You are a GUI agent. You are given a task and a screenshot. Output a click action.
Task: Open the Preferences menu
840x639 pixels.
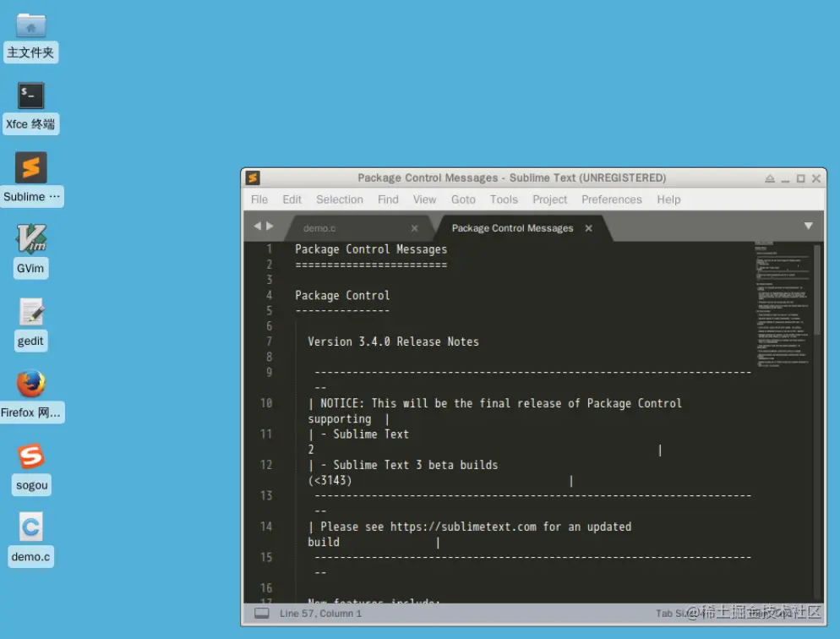click(x=612, y=199)
